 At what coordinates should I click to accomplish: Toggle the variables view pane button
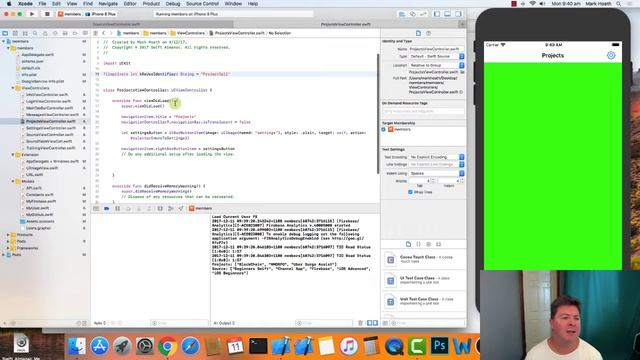369,323
